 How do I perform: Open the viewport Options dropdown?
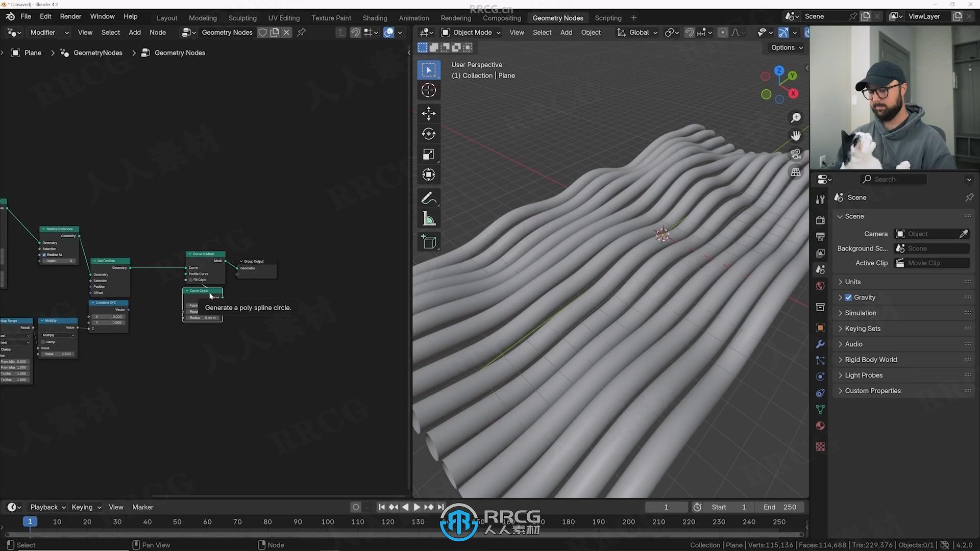(787, 47)
